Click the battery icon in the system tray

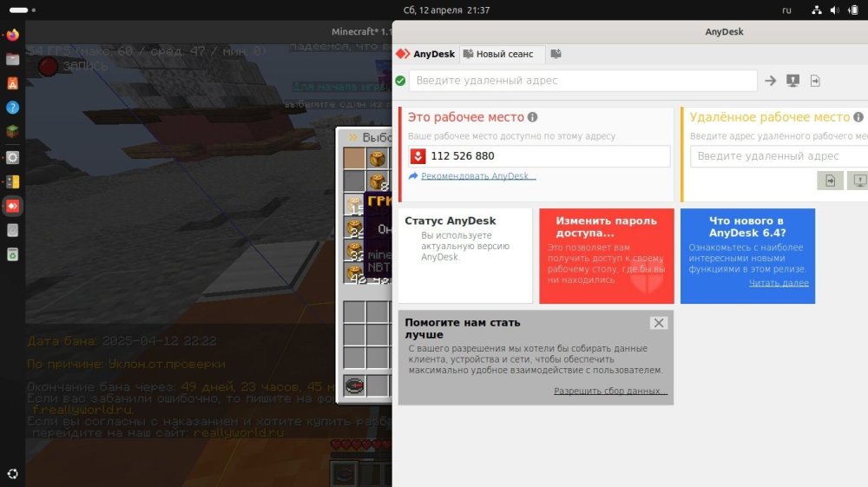coord(853,10)
